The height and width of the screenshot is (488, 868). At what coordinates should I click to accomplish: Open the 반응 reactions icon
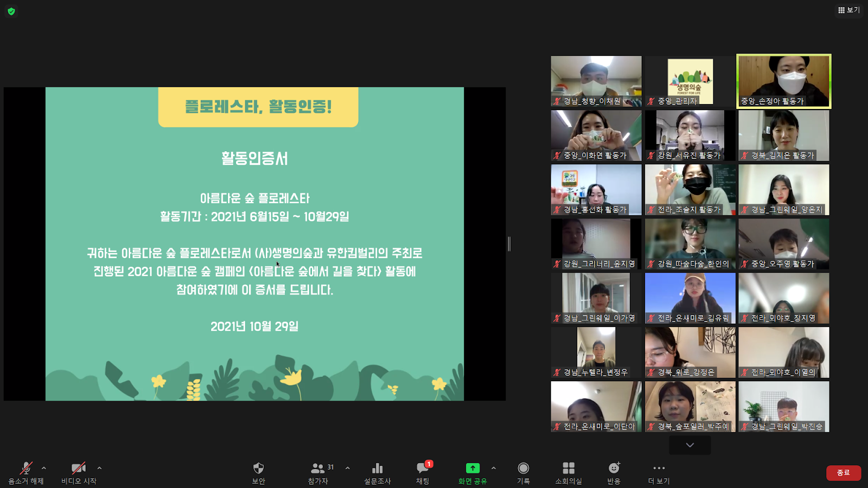coord(614,468)
